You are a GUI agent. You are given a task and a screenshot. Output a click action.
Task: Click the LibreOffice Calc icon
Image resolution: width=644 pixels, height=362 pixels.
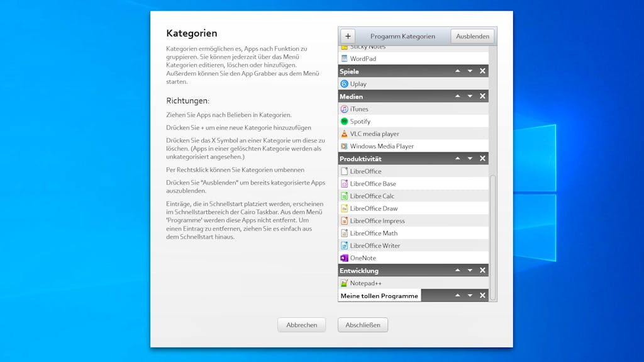click(344, 196)
